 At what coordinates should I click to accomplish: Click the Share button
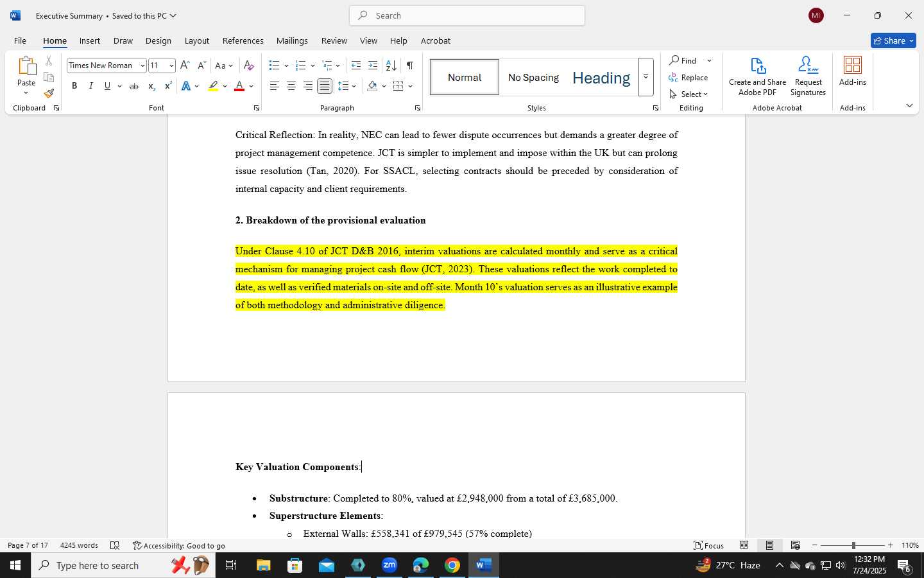pos(893,40)
